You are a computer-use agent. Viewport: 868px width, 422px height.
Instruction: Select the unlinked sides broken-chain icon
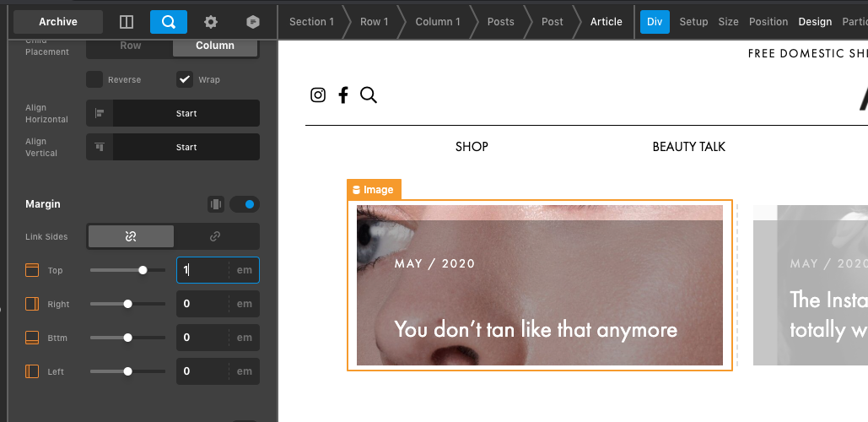pyautogui.click(x=131, y=236)
